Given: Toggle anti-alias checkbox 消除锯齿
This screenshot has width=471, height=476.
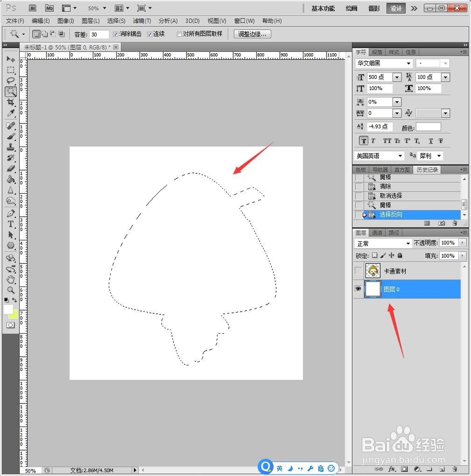Looking at the screenshot, I should click(x=115, y=34).
